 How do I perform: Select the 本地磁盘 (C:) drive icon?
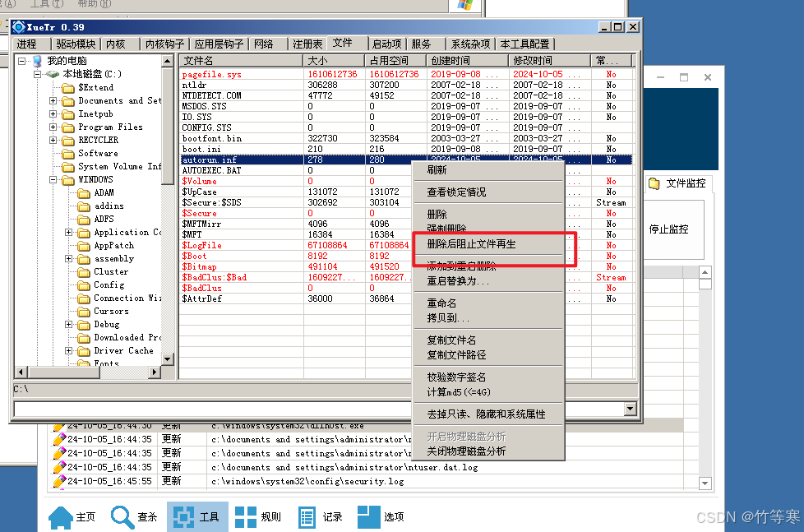[53, 74]
